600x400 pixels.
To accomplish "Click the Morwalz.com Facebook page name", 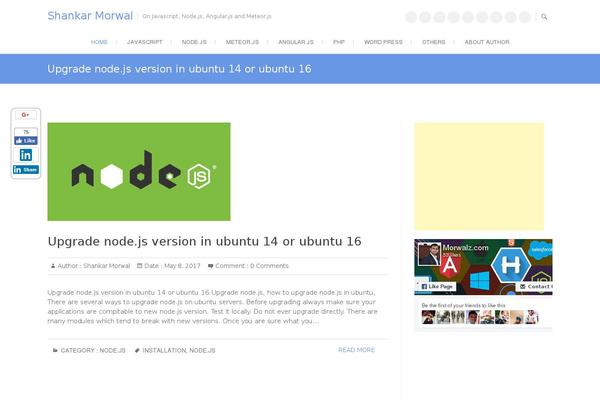I will click(x=465, y=248).
